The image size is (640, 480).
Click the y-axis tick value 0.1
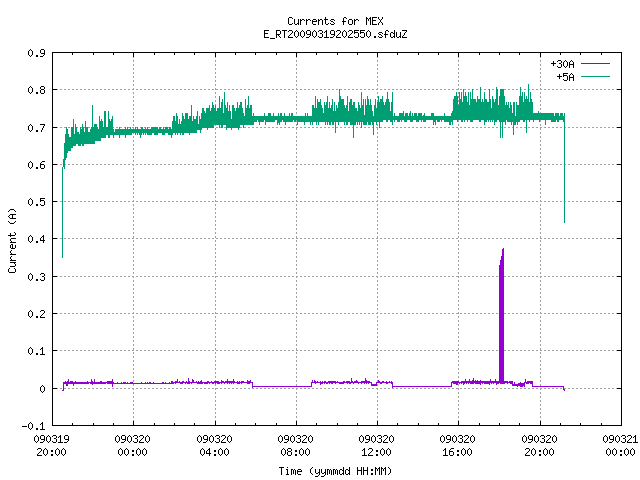(x=36, y=351)
